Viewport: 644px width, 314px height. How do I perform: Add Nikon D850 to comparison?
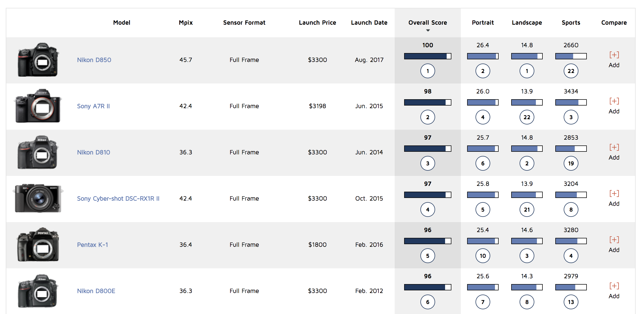click(614, 55)
